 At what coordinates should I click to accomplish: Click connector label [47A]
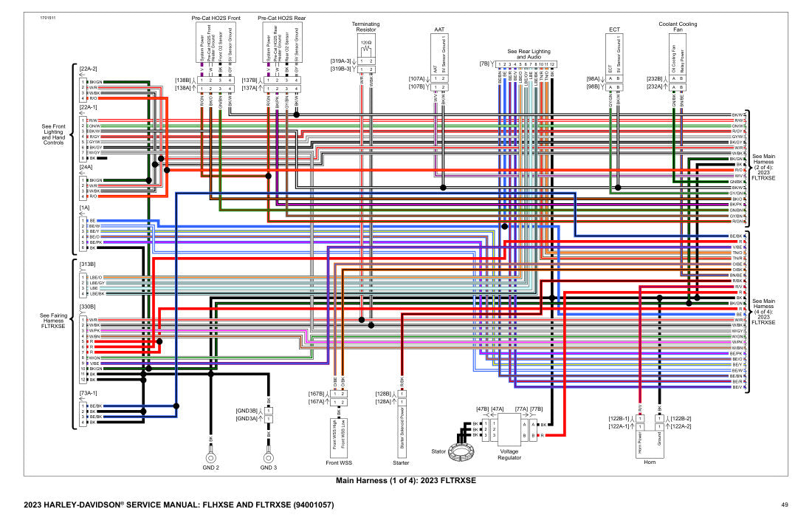[497, 409]
